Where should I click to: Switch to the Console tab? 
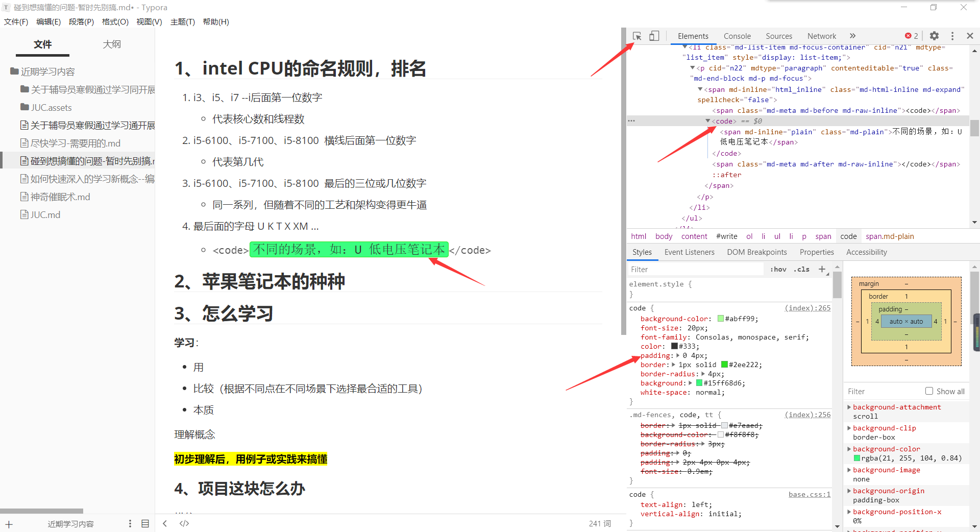pos(737,36)
